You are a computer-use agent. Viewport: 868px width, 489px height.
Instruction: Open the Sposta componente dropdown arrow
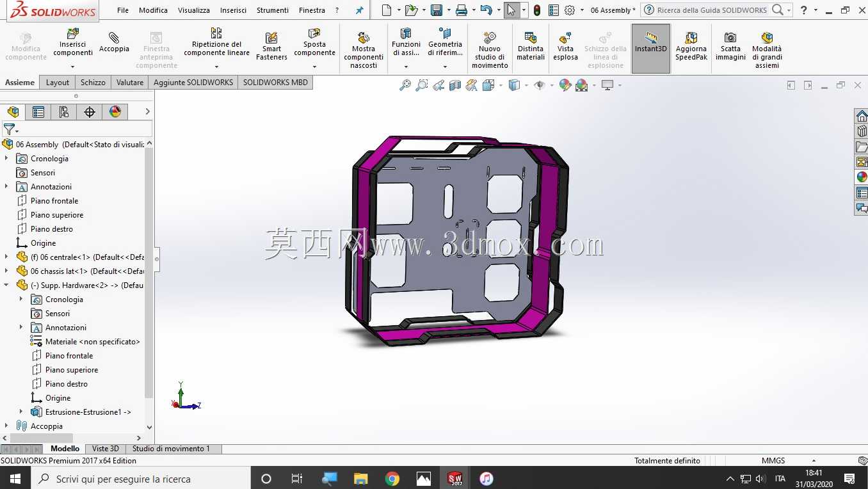tap(314, 67)
